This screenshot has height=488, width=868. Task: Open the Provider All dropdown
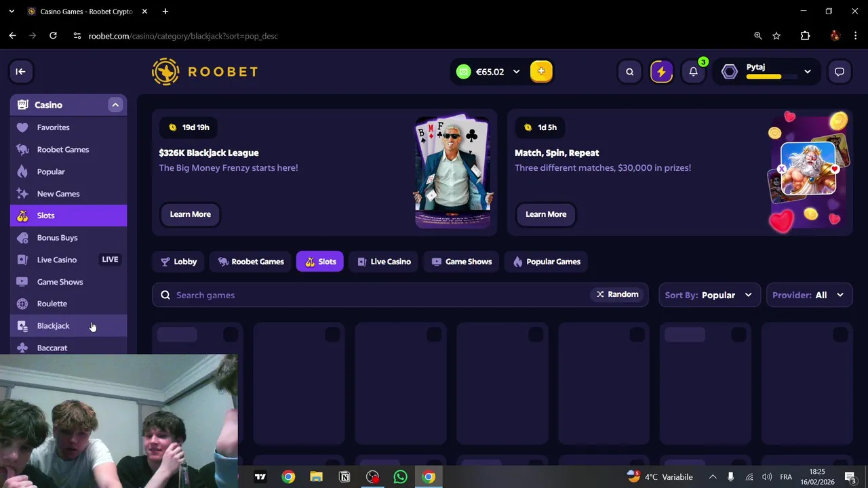point(809,295)
